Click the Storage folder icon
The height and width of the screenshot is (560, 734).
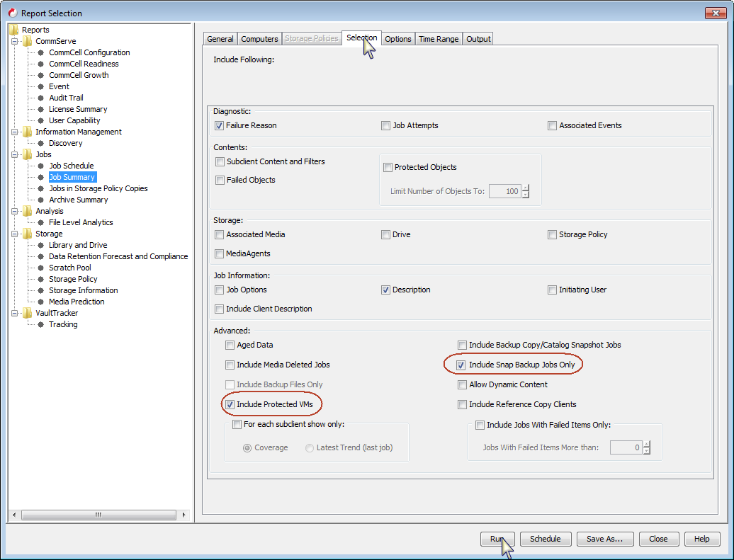[28, 233]
